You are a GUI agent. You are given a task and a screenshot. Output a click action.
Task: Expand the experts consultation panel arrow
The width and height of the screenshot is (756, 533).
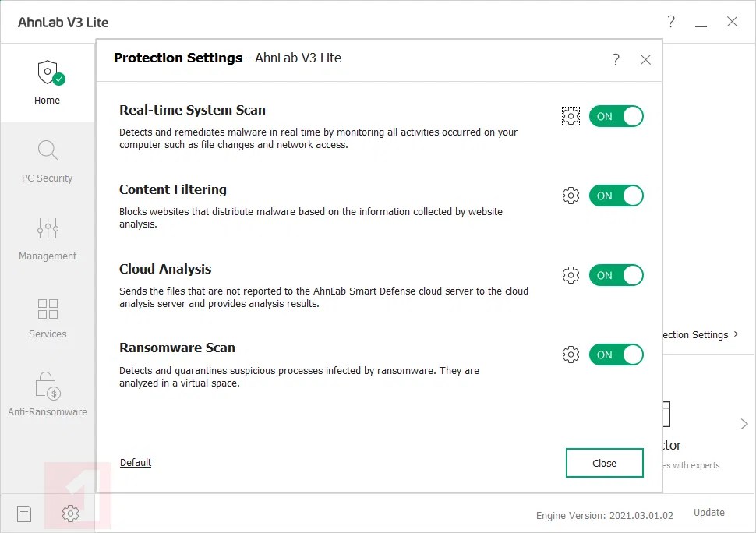744,424
